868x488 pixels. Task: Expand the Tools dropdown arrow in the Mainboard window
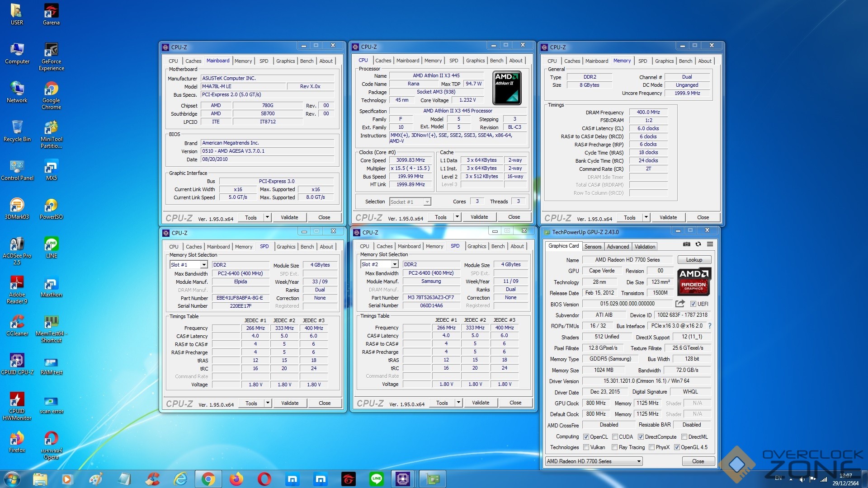coord(267,217)
